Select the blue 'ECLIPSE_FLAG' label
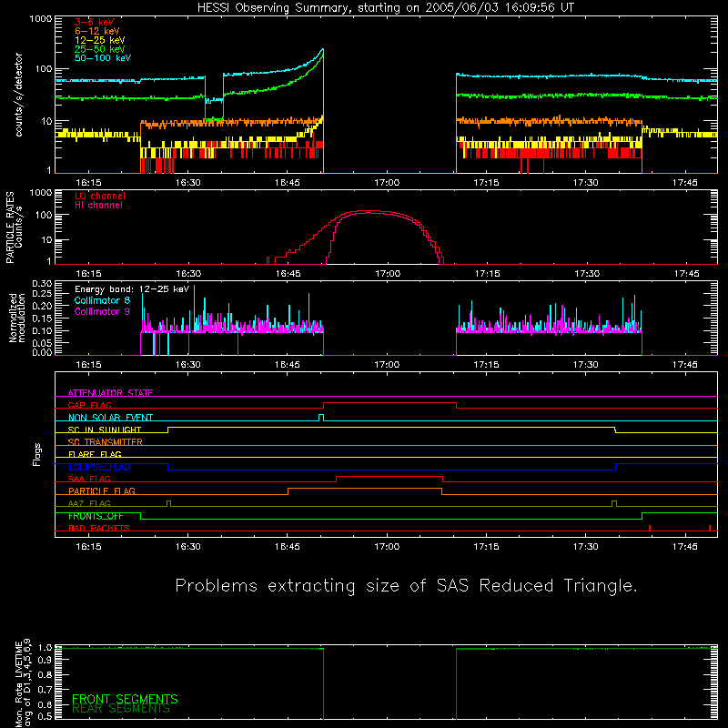 [99, 467]
